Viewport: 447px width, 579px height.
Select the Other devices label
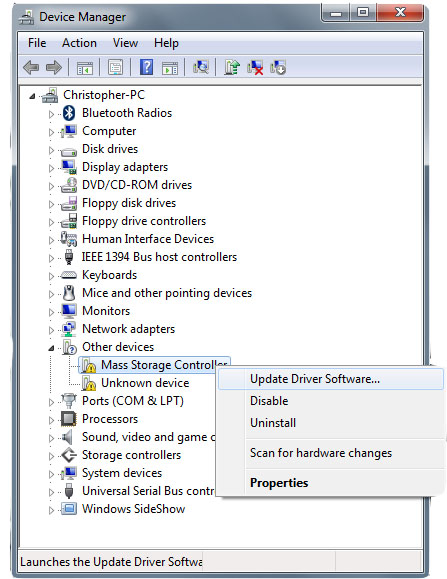point(118,347)
